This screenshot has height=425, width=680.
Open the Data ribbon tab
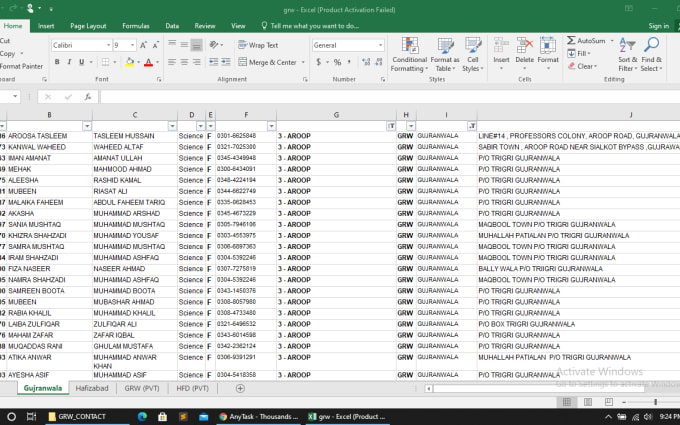pyautogui.click(x=172, y=26)
